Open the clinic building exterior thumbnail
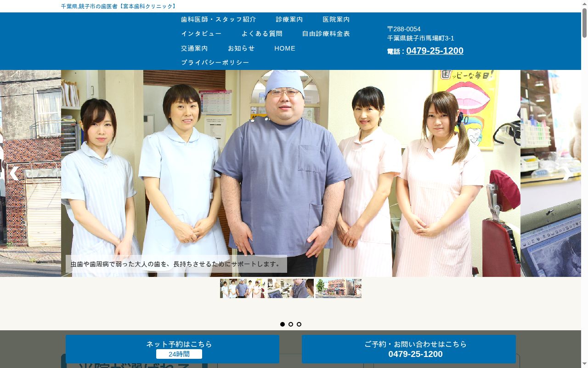588x368 pixels. (x=339, y=288)
